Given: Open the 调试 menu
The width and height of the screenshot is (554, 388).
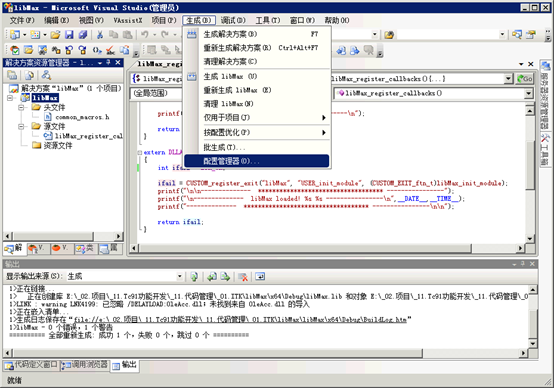Looking at the screenshot, I should click(233, 20).
